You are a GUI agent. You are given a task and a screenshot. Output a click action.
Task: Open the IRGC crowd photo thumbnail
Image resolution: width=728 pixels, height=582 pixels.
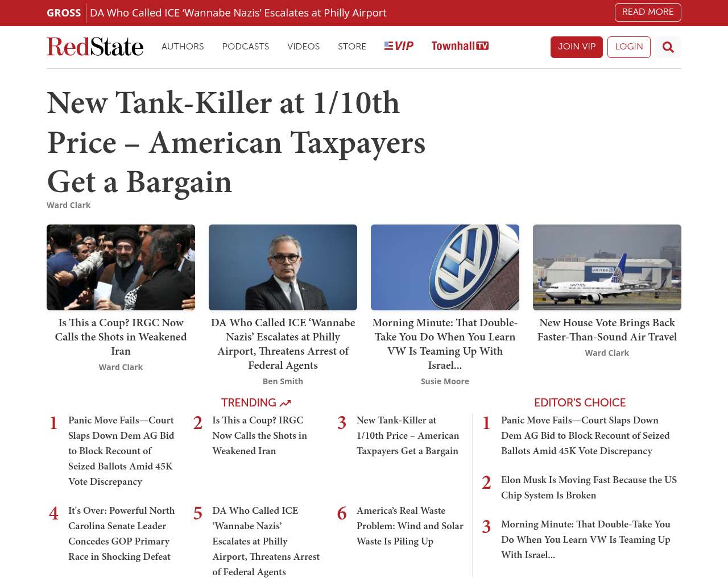coord(121,267)
